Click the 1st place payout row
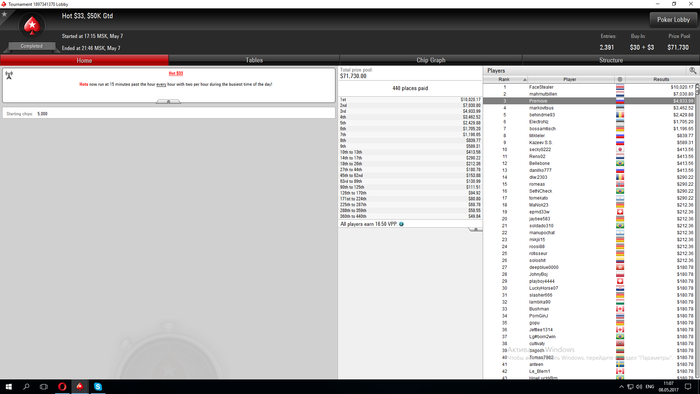Image resolution: width=700 pixels, height=394 pixels. (410, 100)
